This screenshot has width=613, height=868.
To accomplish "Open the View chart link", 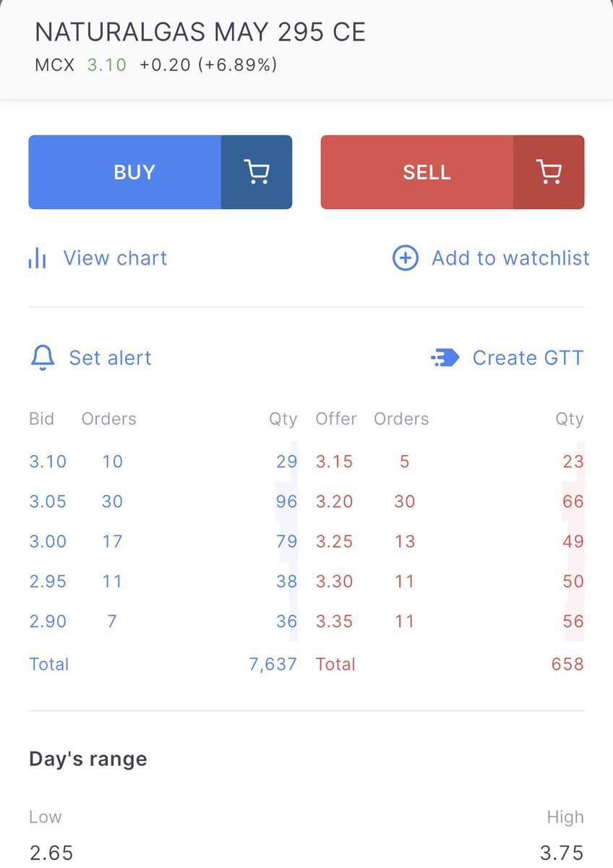I will [x=115, y=258].
